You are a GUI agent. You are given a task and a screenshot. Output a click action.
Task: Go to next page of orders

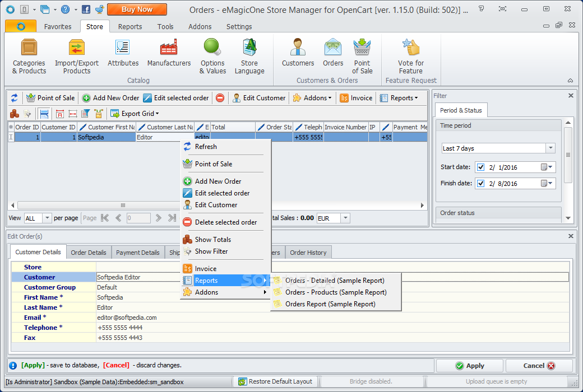coord(159,218)
